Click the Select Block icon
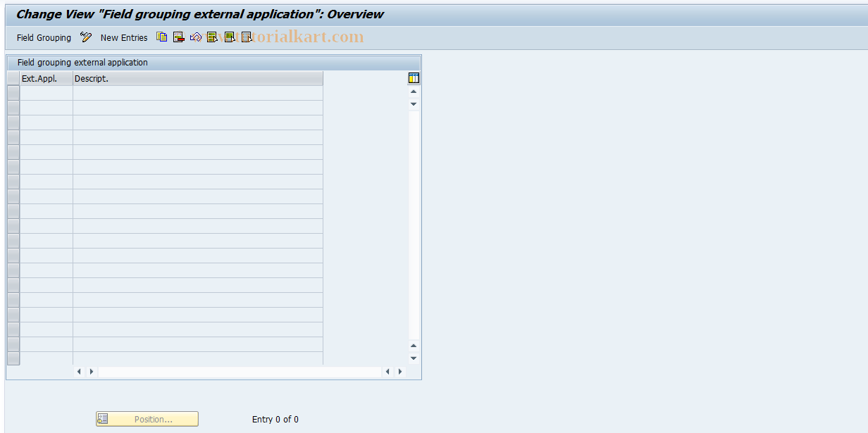Viewport: 868px width, 433px height. (x=230, y=37)
